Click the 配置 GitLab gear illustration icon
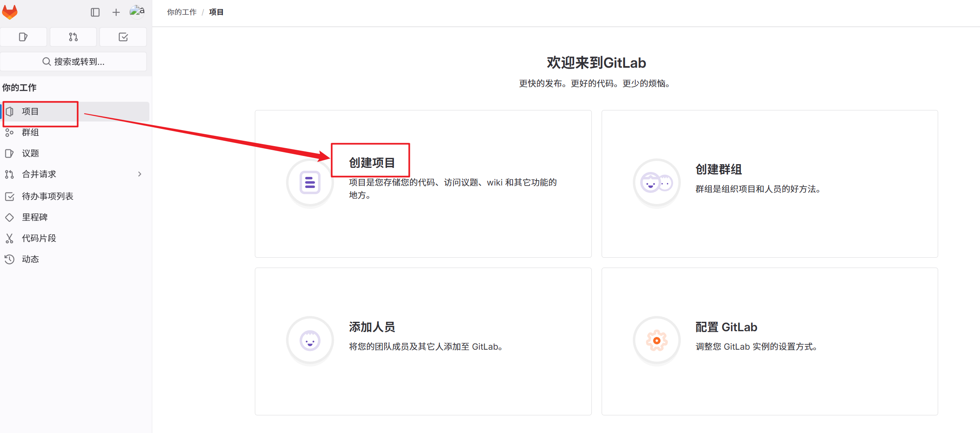The image size is (980, 433). tap(657, 340)
